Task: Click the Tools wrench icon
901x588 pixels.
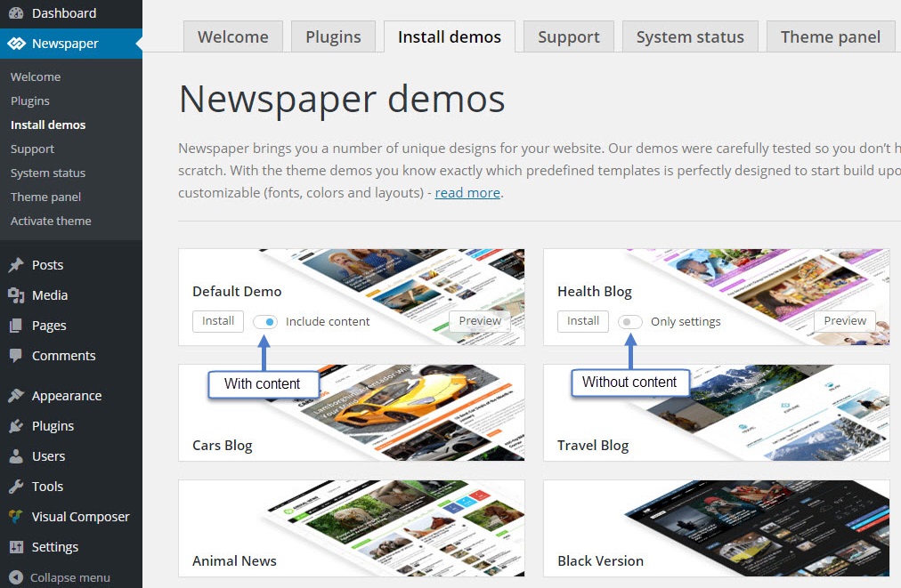Action: pyautogui.click(x=16, y=487)
